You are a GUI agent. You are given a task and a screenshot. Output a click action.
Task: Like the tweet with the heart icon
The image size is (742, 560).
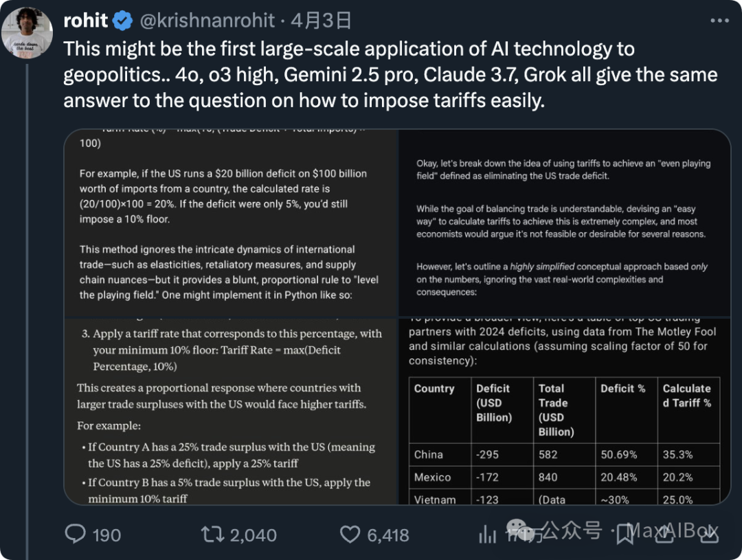pos(350,535)
